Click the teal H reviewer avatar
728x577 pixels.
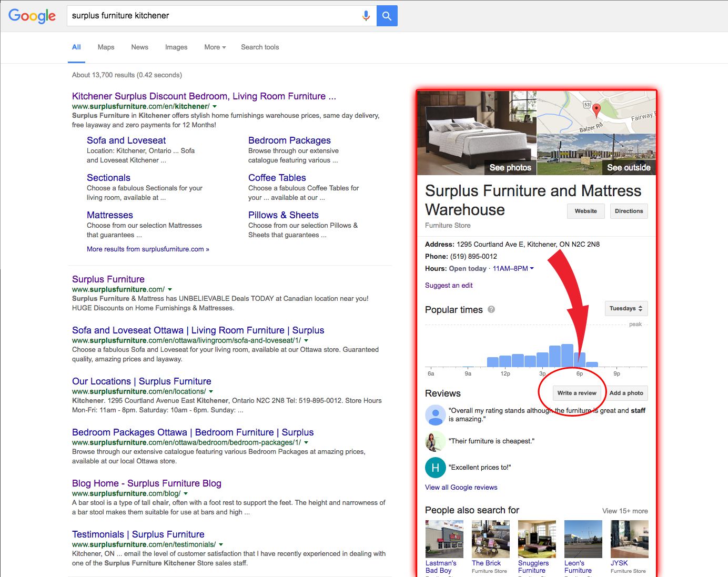[x=436, y=468]
